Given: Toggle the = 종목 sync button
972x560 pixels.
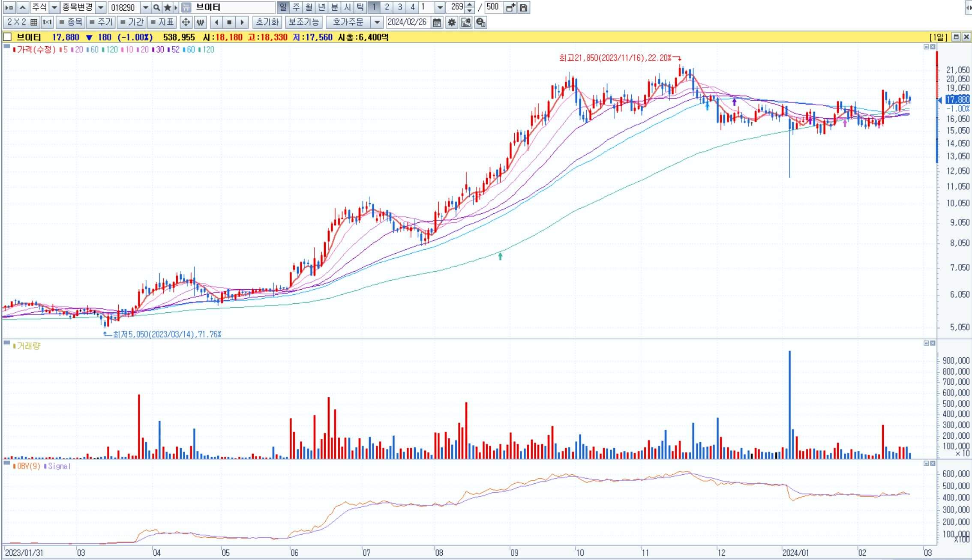Looking at the screenshot, I should coord(71,22).
